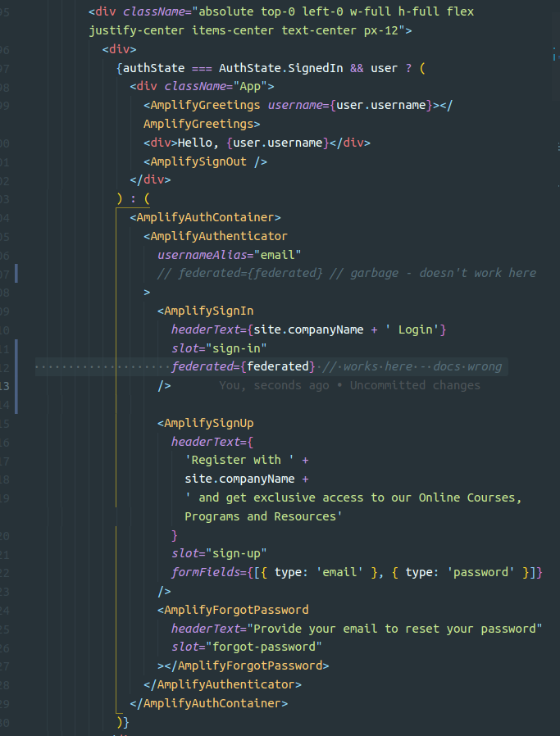Click the formFields attribute name

(x=205, y=572)
